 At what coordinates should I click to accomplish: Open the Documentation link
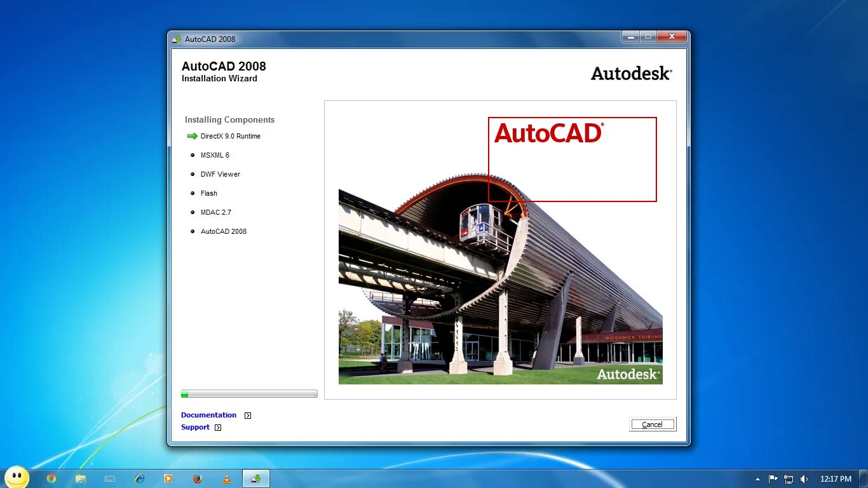click(x=208, y=415)
